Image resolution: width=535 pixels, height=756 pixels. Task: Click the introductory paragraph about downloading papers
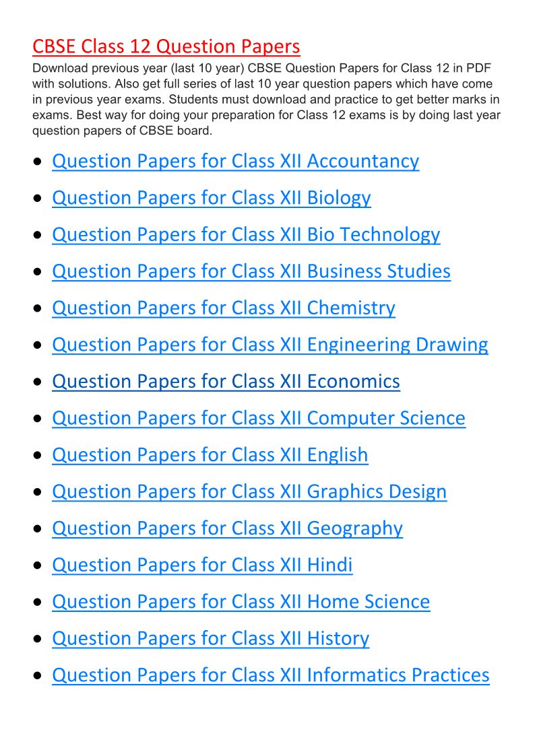[x=266, y=100]
